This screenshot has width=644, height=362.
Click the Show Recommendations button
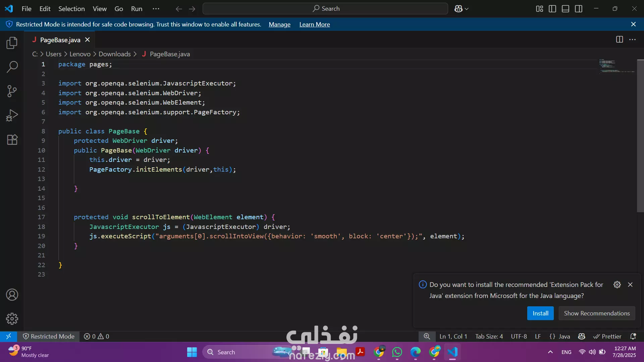(597, 313)
